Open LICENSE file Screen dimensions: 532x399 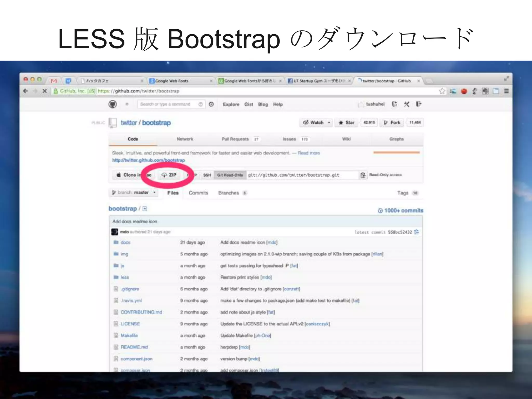click(x=130, y=324)
